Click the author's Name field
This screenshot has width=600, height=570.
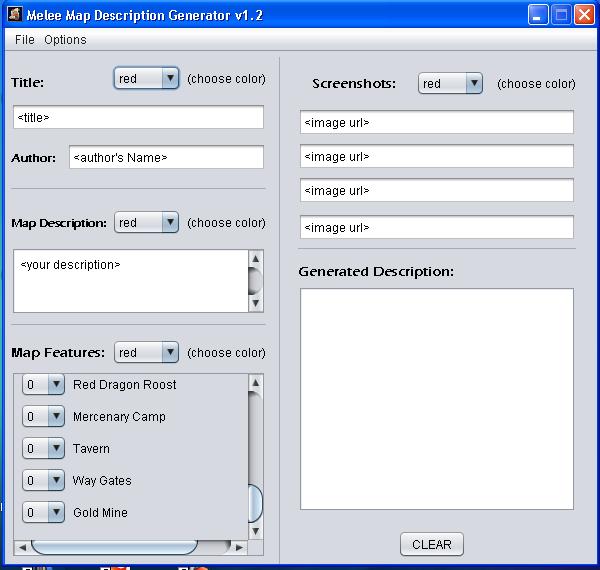(x=166, y=157)
